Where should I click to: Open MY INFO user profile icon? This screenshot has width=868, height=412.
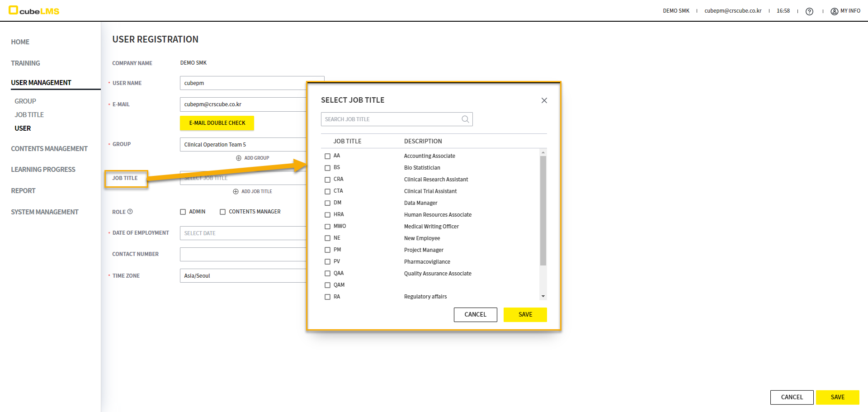pyautogui.click(x=835, y=11)
